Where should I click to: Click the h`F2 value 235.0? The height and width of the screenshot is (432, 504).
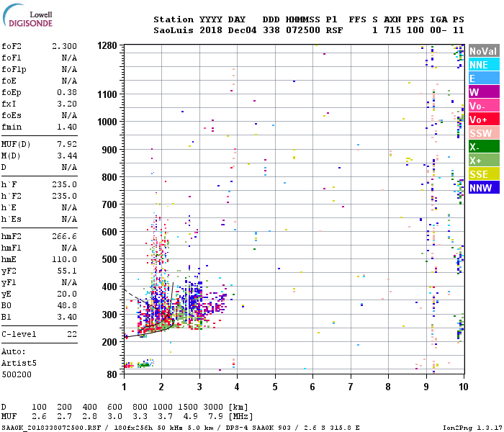coord(64,197)
